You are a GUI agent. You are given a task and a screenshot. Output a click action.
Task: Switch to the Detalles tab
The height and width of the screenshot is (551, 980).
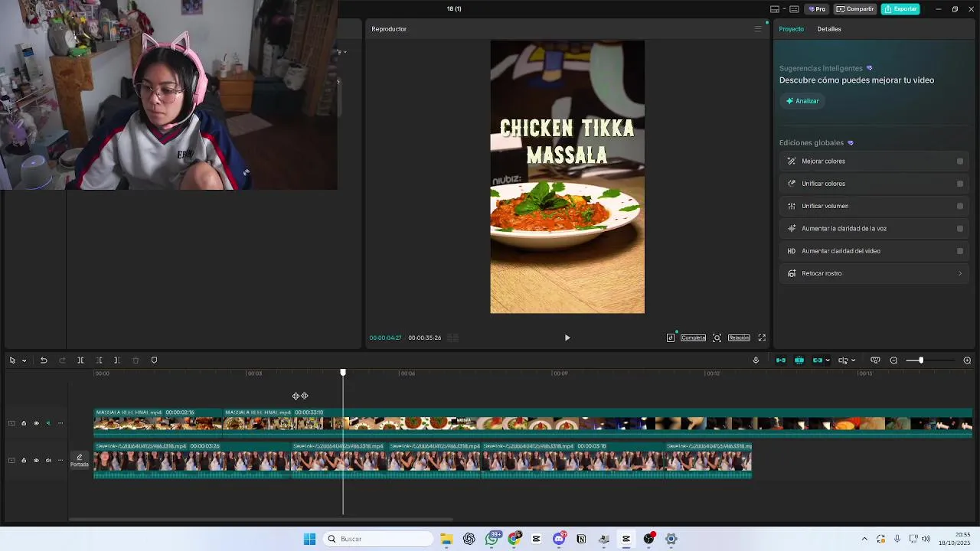click(829, 29)
